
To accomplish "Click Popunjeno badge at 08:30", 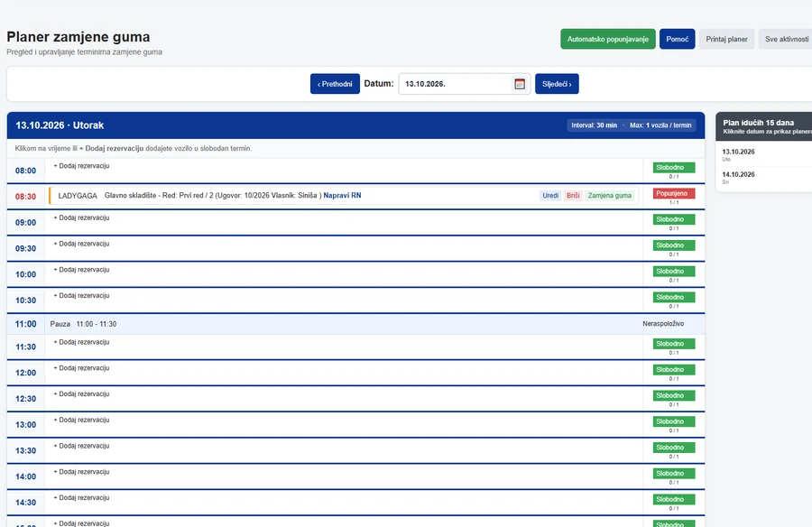I will (x=674, y=193).
